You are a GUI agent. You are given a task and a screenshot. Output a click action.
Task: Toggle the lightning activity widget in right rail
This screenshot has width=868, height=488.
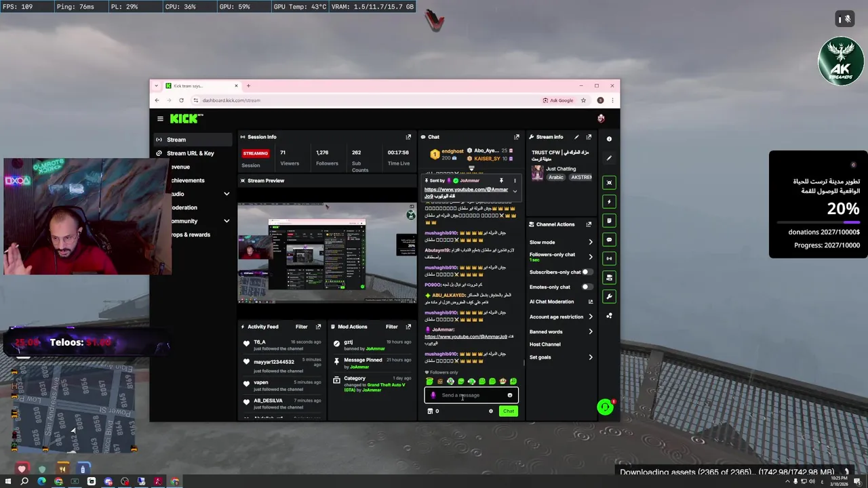click(x=609, y=201)
